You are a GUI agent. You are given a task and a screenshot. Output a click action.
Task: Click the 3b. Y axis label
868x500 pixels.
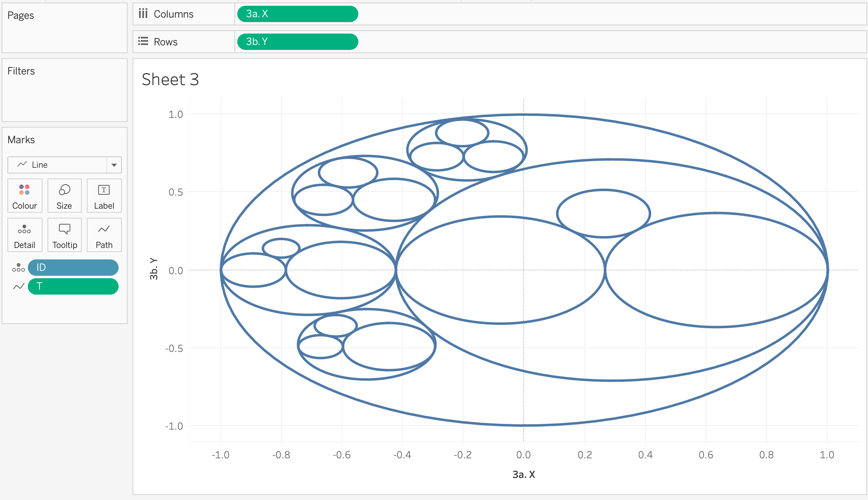click(x=154, y=268)
